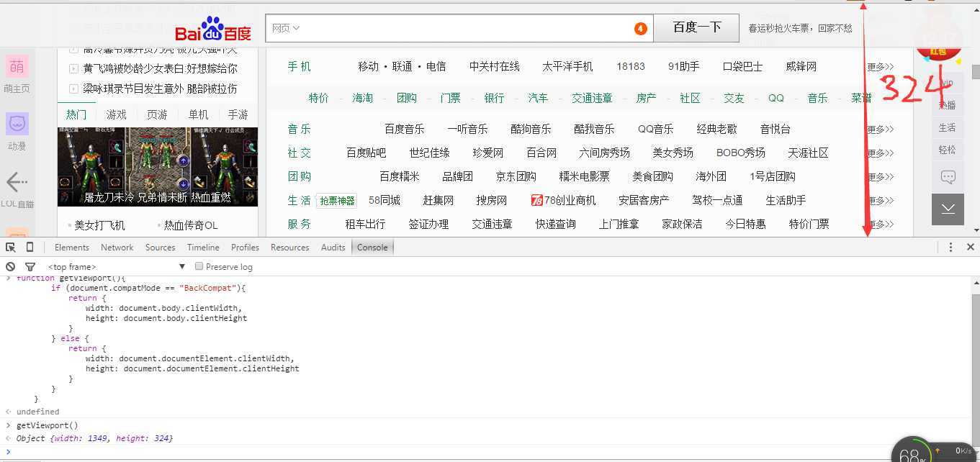Switch to the Sources tab

[x=161, y=247]
